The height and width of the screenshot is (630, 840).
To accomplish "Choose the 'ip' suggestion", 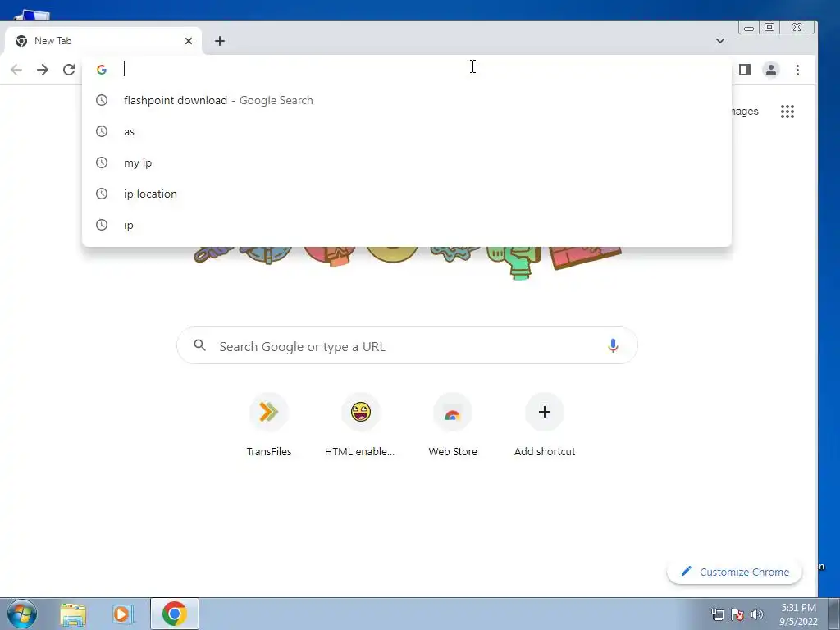I will [x=407, y=225].
